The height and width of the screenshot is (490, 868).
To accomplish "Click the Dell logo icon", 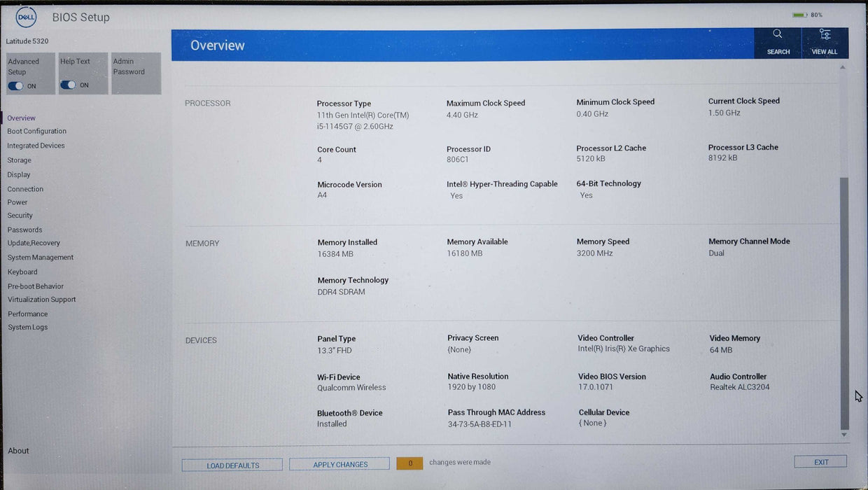I will [26, 17].
